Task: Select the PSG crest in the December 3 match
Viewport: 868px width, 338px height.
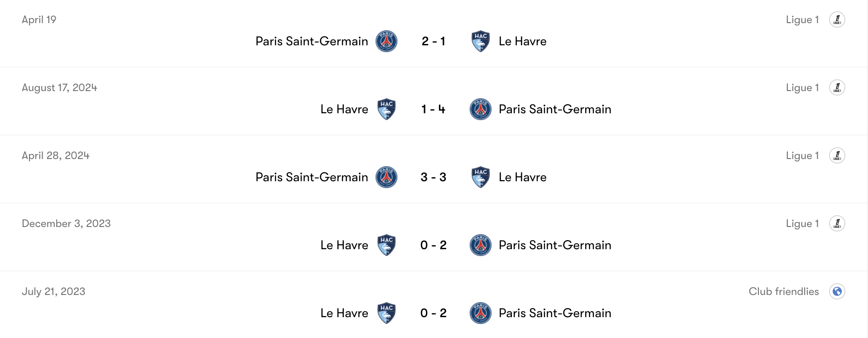Action: pos(481,245)
